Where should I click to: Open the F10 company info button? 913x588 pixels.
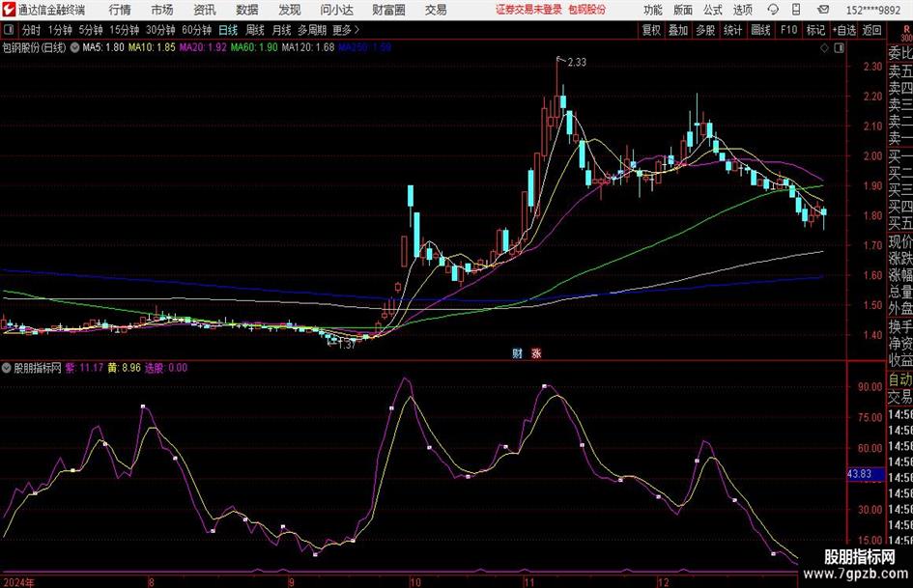pos(789,30)
